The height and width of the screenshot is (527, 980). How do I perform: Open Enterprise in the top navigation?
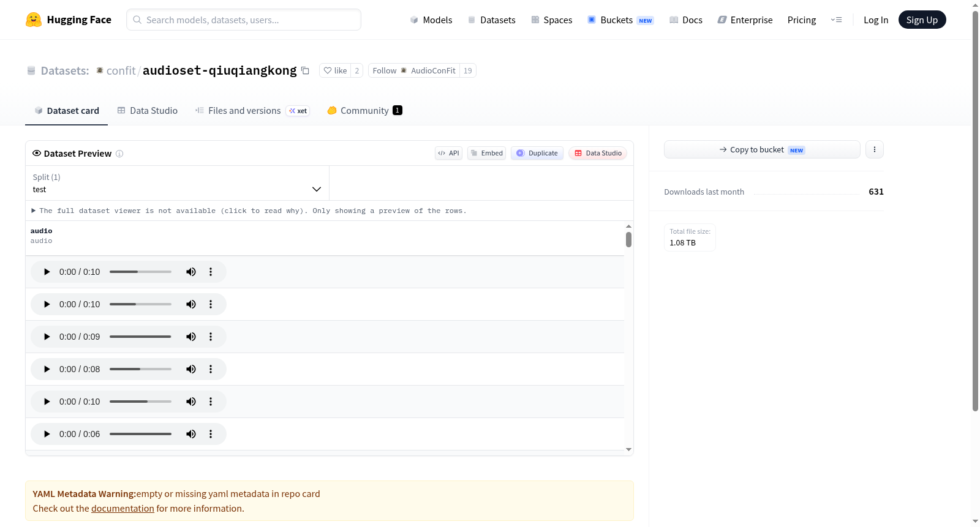point(745,20)
